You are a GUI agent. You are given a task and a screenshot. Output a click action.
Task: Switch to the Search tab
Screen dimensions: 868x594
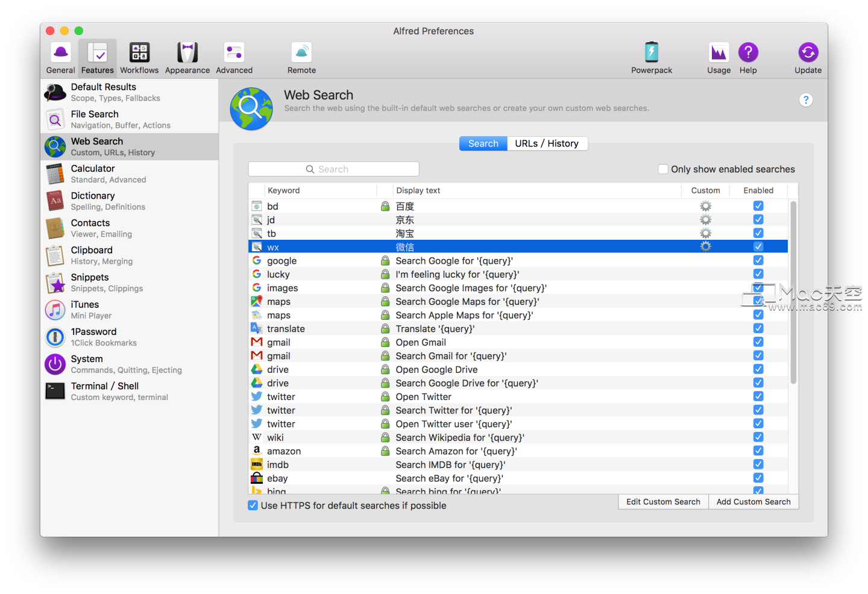(483, 143)
